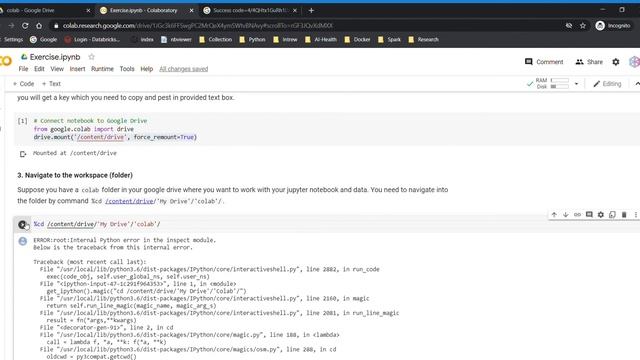Image resolution: width=640 pixels, height=360 pixels.
Task: Open the Python bookmarks folder
Action: [x=252, y=40]
